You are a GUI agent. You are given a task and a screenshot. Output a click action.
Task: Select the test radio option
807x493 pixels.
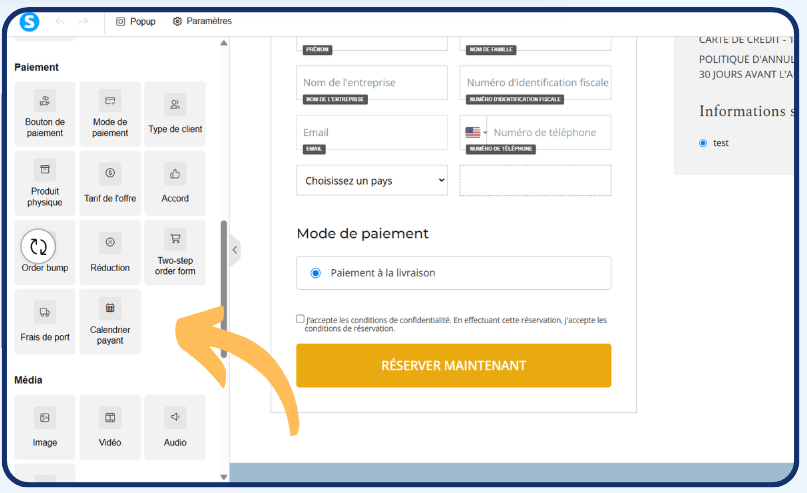703,143
